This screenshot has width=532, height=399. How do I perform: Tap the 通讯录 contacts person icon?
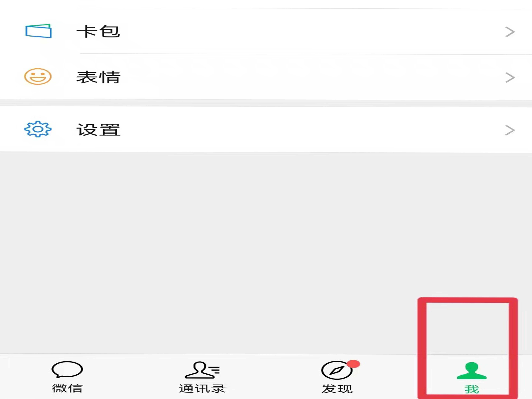click(x=202, y=370)
